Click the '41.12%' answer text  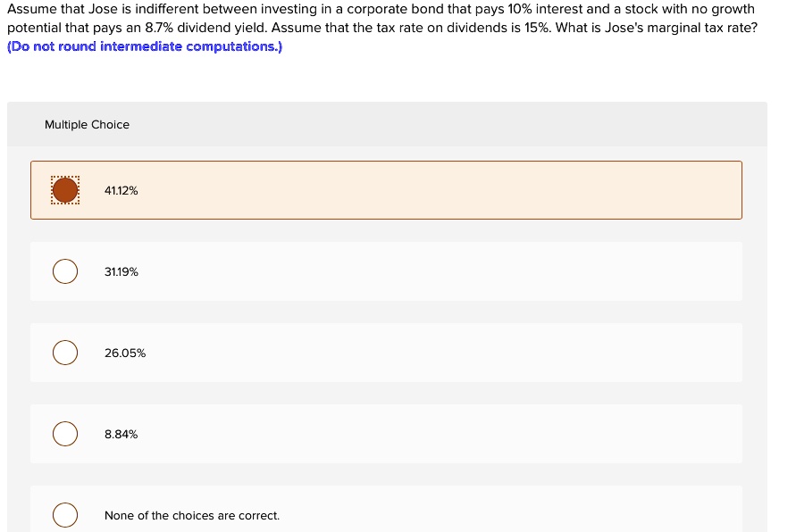(121, 191)
